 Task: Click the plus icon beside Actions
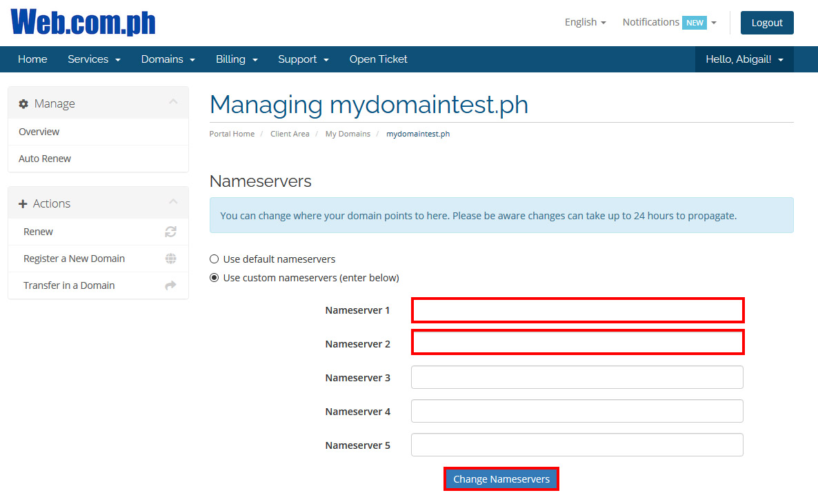pyautogui.click(x=23, y=204)
